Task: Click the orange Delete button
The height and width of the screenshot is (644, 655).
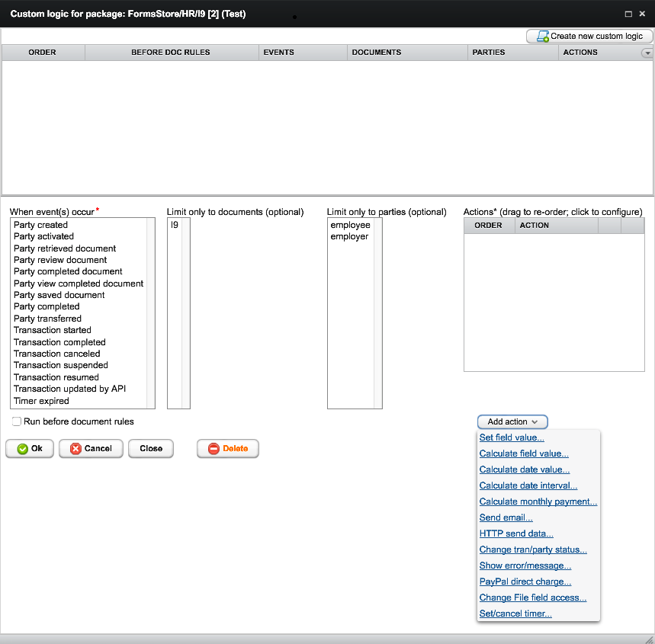Action: 227,449
